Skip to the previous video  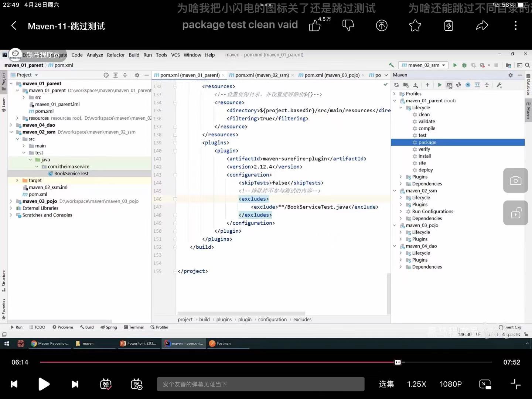click(14, 384)
